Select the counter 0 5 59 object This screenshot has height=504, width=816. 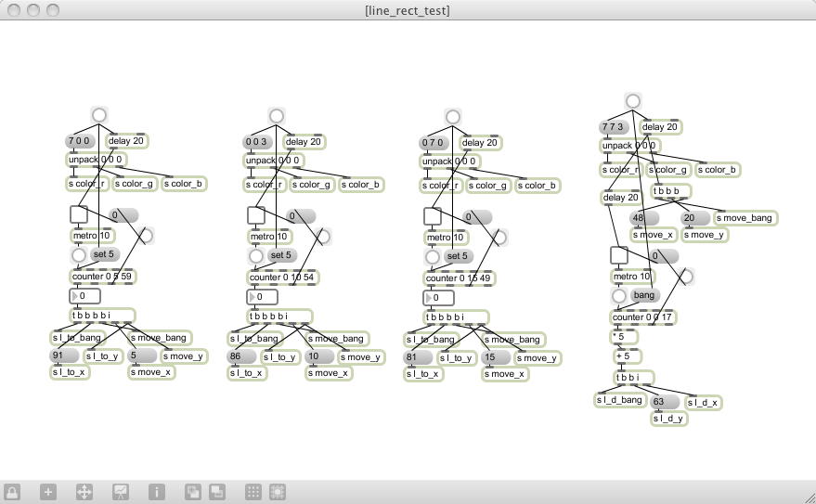click(x=102, y=277)
